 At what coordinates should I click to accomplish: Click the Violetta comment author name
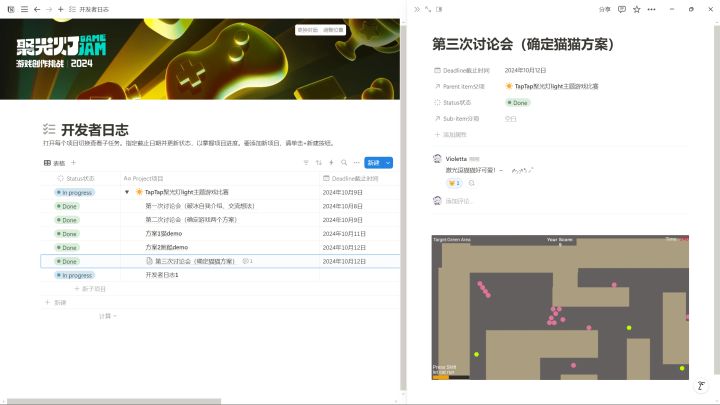point(456,159)
